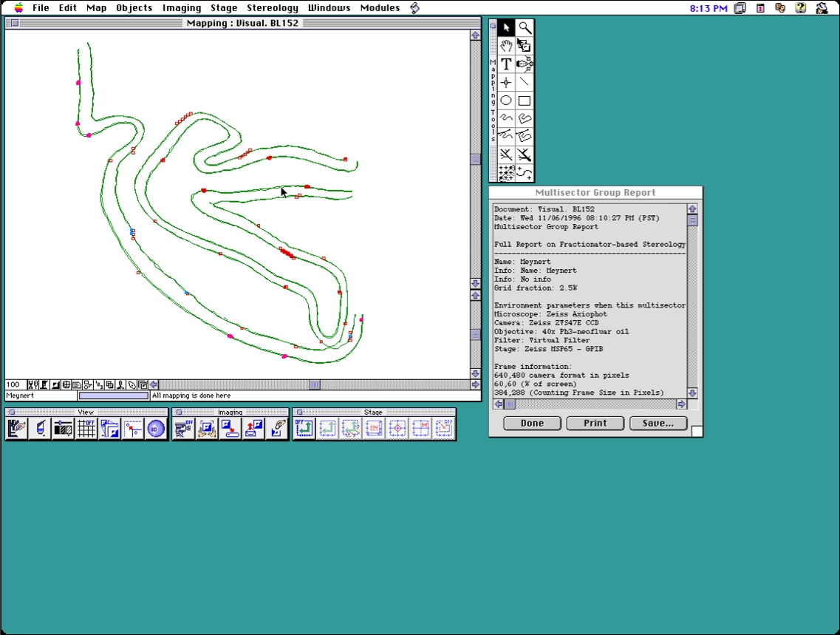The width and height of the screenshot is (840, 635).
Task: Click the report's vertical scroll down arrow
Action: coord(692,393)
